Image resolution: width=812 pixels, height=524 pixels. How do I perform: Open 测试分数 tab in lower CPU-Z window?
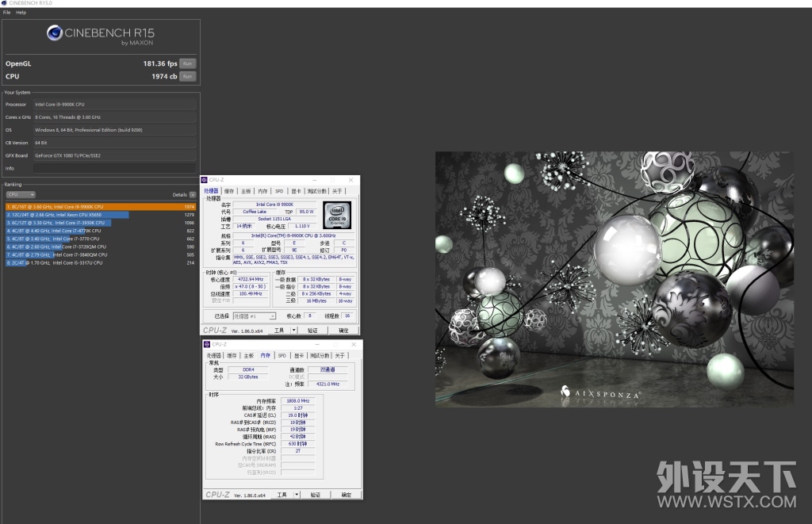(320, 356)
